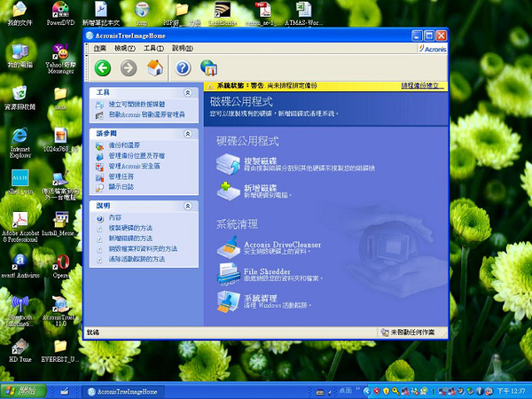This screenshot has height=399, width=532.
Task: Click the 未啟動任何作業 status bar entry
Action: pyautogui.click(x=408, y=332)
